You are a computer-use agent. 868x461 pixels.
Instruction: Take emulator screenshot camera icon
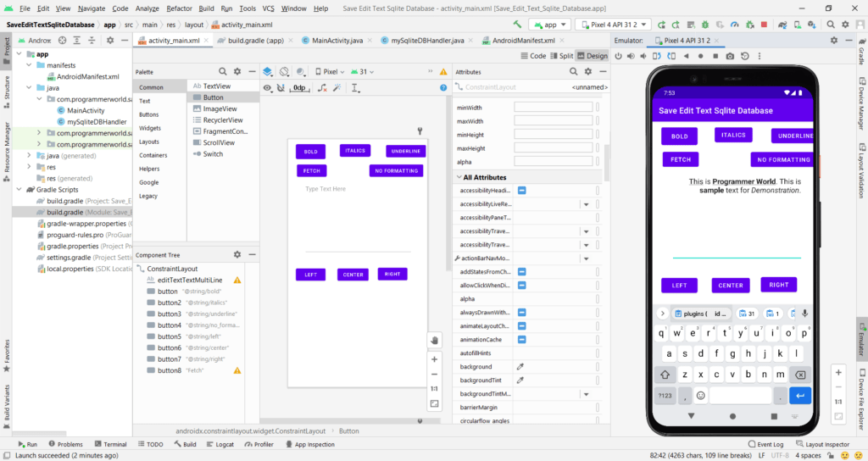730,56
